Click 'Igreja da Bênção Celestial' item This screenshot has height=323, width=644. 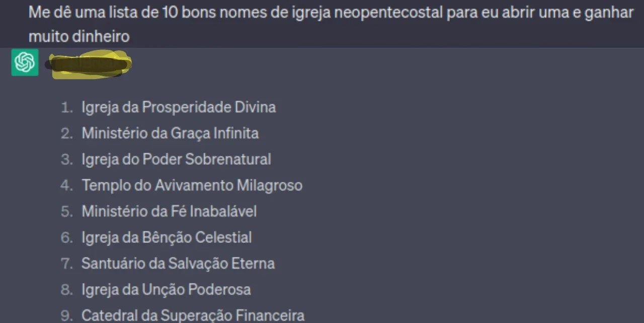coord(167,237)
